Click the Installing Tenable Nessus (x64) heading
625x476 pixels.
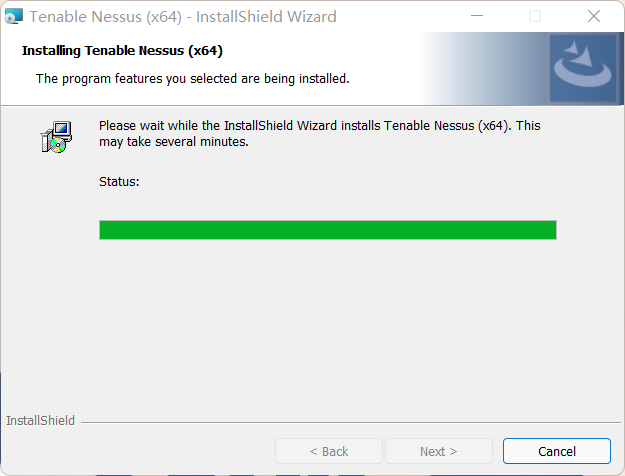(122, 51)
